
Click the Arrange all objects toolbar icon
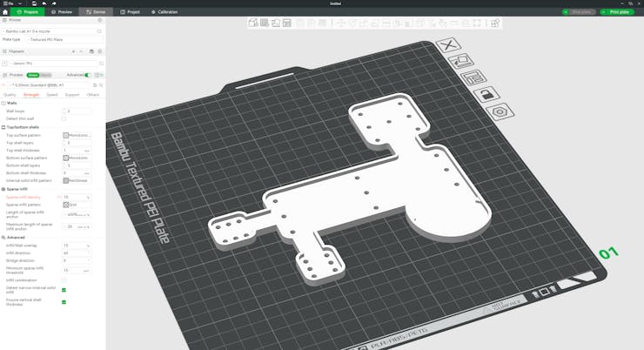pos(286,23)
